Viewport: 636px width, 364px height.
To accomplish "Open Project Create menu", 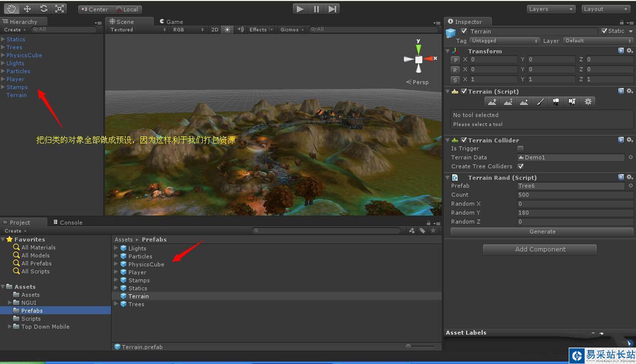I will (x=15, y=231).
